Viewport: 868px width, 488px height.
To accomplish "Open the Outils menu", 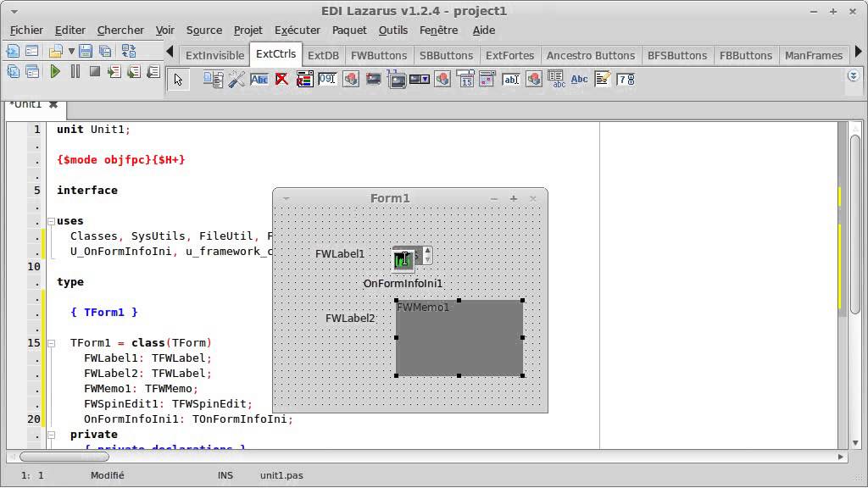I will tap(393, 30).
